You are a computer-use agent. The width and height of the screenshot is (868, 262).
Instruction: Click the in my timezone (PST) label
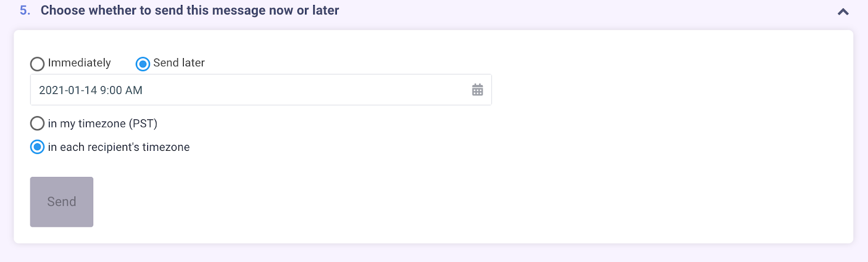tap(103, 124)
